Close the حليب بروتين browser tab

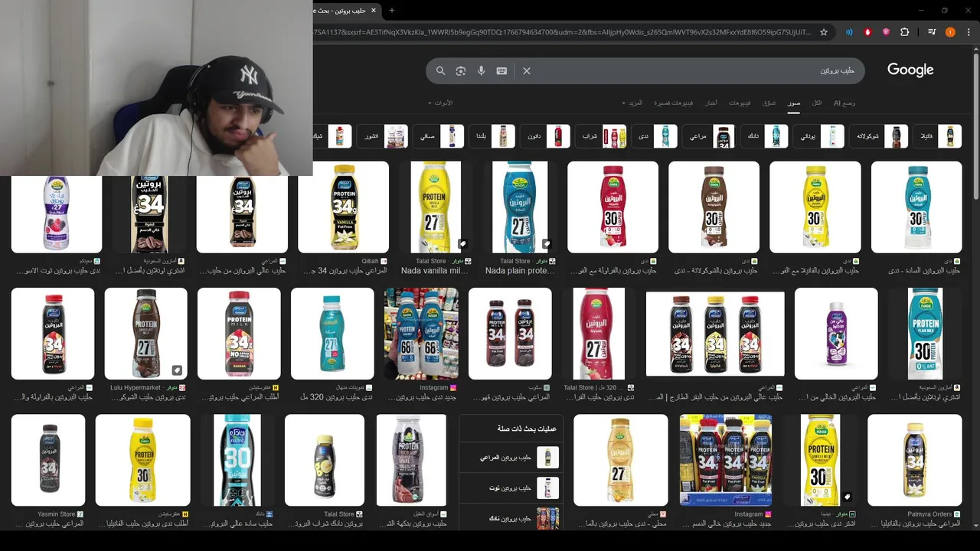374,11
